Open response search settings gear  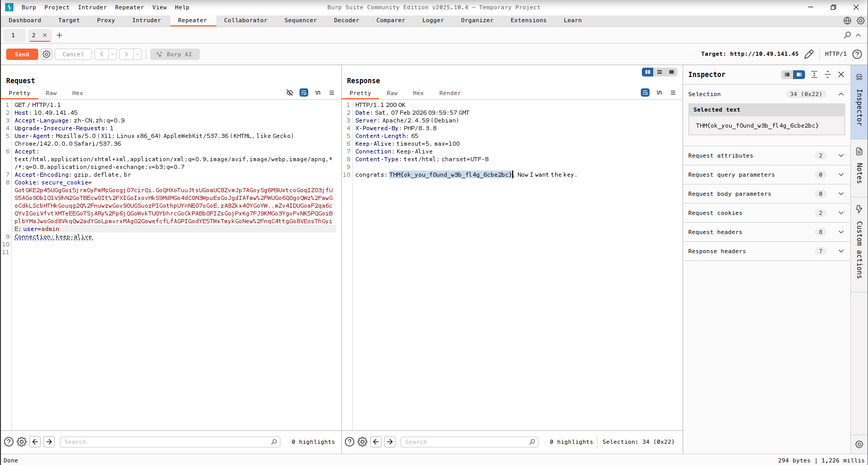[362, 442]
